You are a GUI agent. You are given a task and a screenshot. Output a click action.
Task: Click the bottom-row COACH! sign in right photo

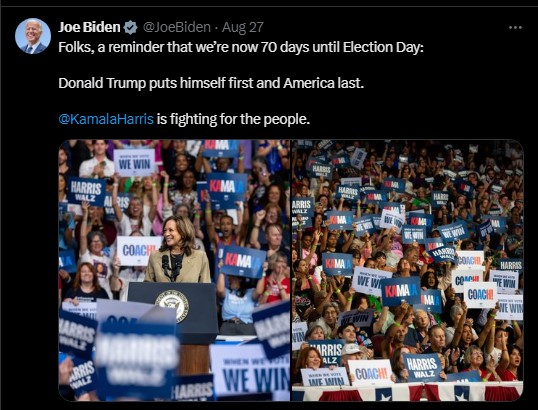(x=371, y=373)
